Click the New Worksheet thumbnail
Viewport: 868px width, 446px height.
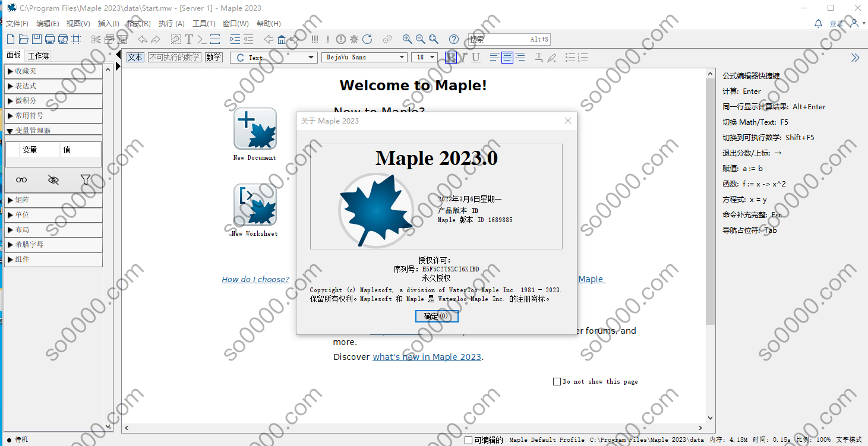pos(255,205)
